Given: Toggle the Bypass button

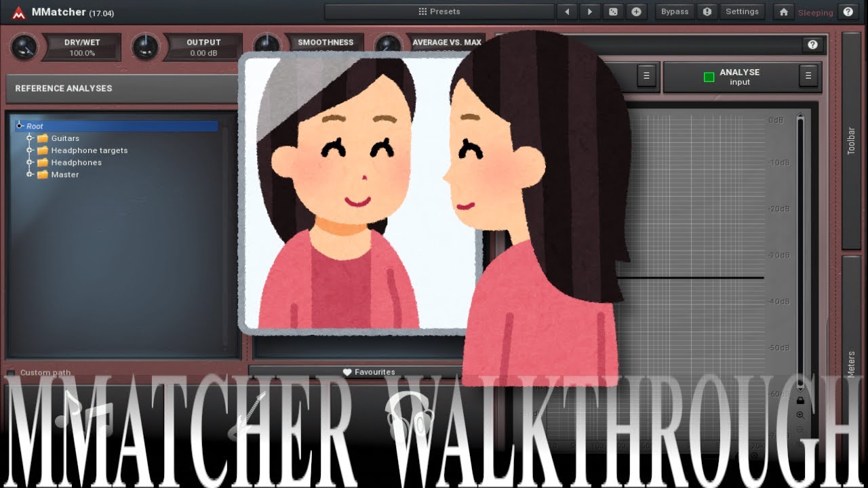Looking at the screenshot, I should pyautogui.click(x=675, y=12).
